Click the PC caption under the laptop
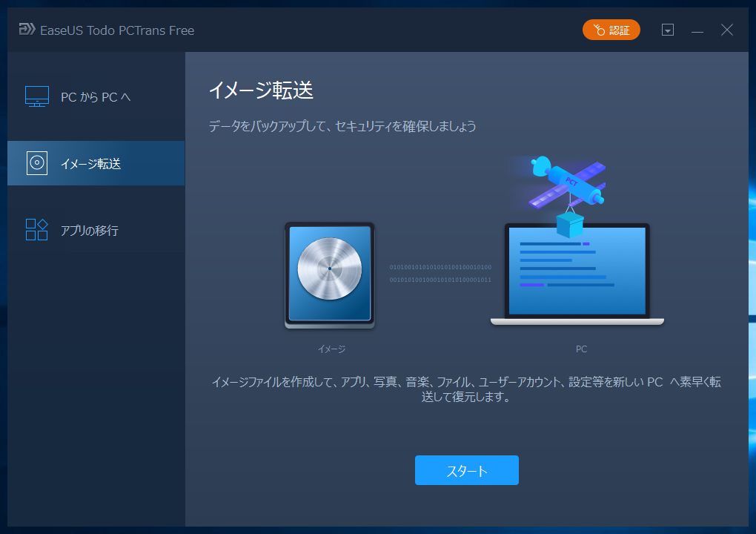The image size is (756, 534). [x=582, y=349]
